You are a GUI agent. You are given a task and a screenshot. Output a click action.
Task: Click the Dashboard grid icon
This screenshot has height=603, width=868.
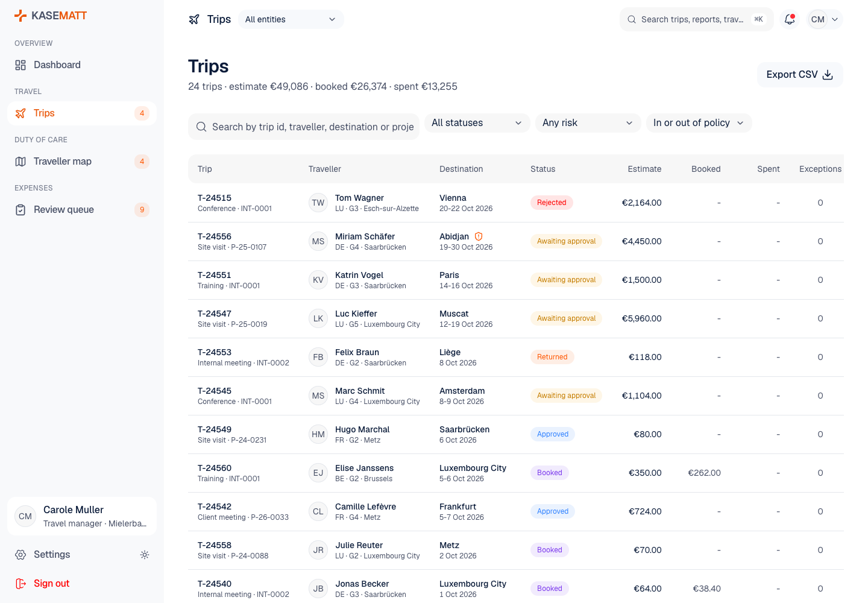[20, 65]
